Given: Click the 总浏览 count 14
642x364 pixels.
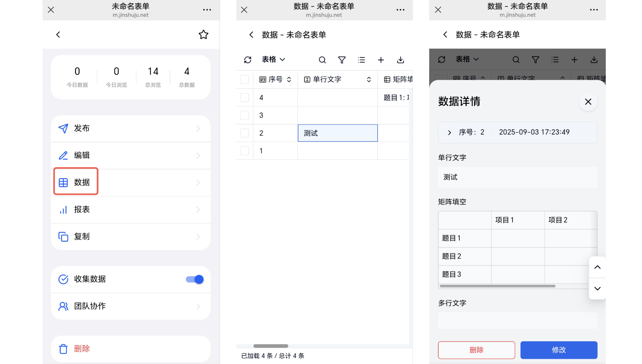Looking at the screenshot, I should tap(153, 71).
